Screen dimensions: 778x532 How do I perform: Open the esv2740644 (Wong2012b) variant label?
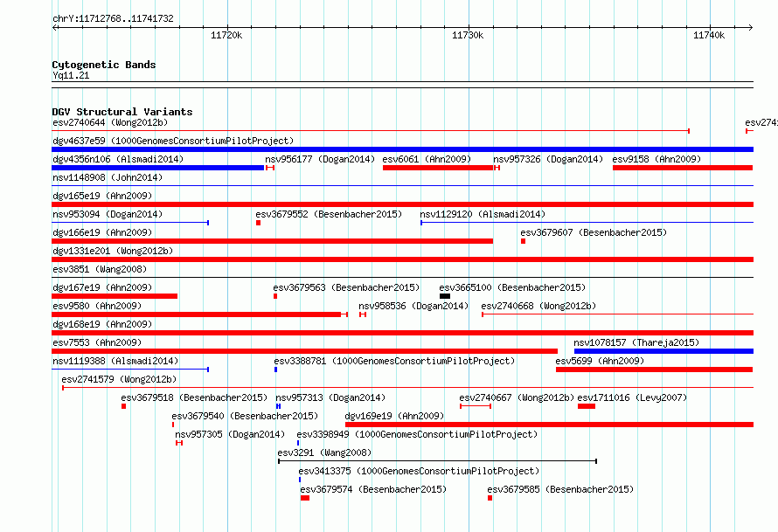tap(110, 122)
